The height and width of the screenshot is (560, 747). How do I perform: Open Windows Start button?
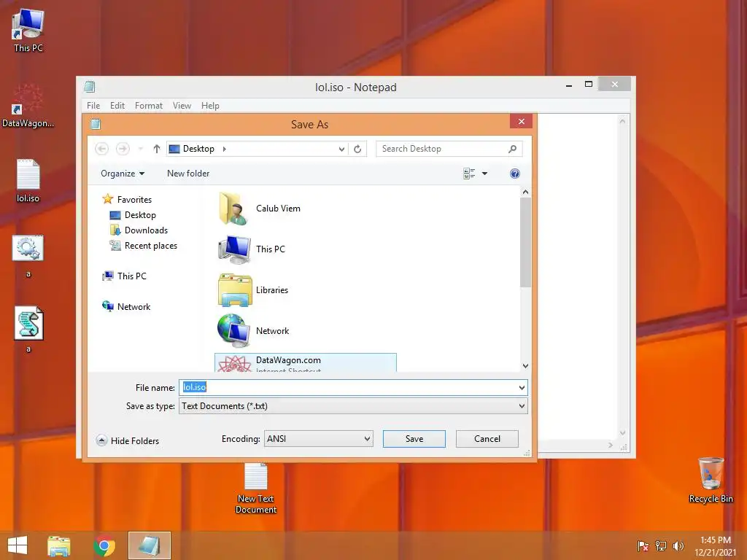point(18,545)
